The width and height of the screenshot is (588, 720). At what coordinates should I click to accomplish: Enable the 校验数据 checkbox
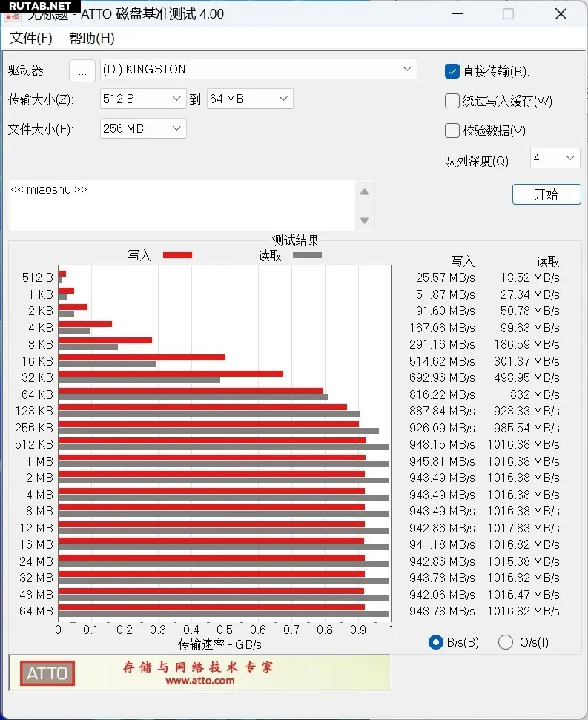[452, 131]
